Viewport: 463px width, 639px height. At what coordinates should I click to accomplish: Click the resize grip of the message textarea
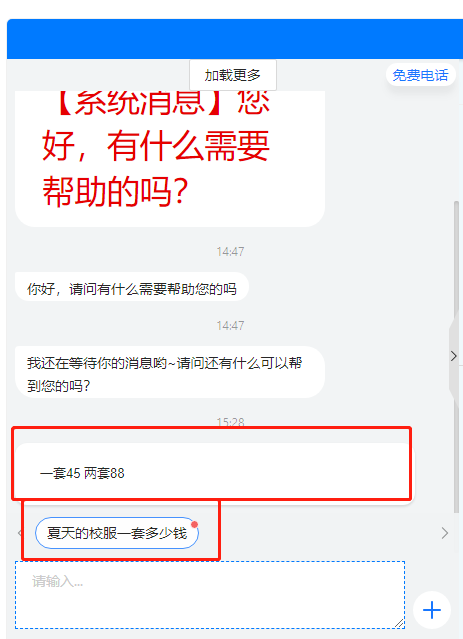(399, 623)
